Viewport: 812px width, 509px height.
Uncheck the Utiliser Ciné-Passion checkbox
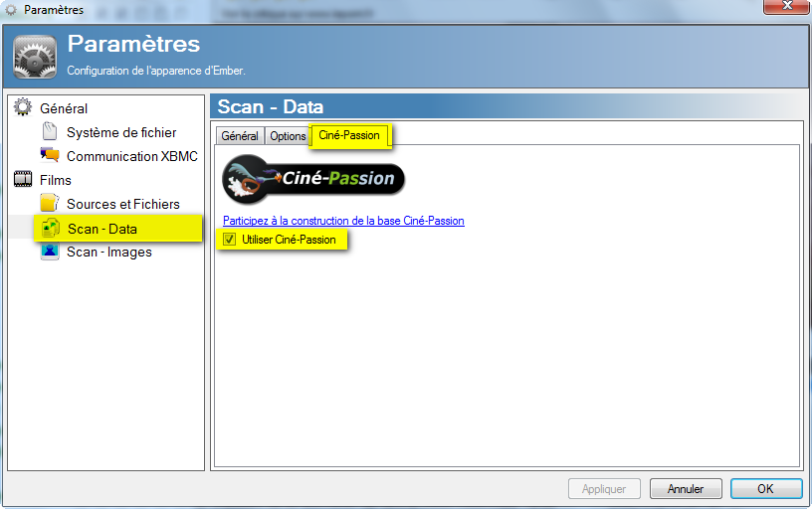pyautogui.click(x=230, y=240)
